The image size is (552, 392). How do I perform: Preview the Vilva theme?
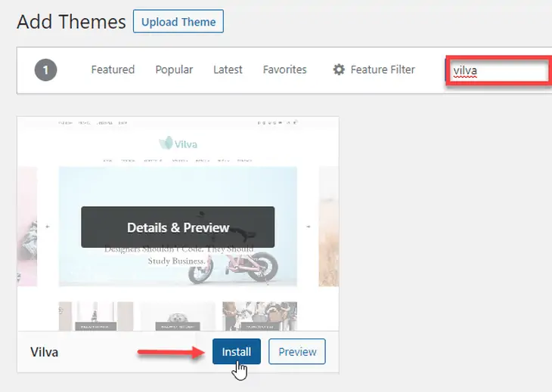(297, 351)
